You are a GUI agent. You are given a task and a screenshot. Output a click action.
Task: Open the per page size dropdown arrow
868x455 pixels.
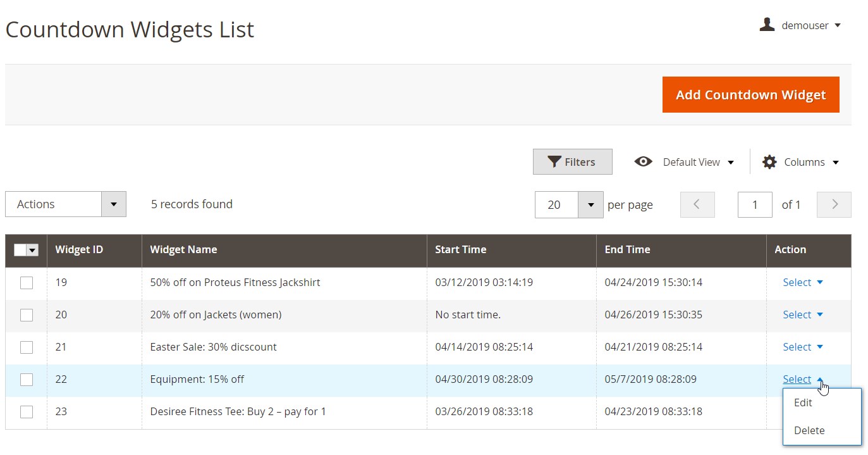(591, 204)
